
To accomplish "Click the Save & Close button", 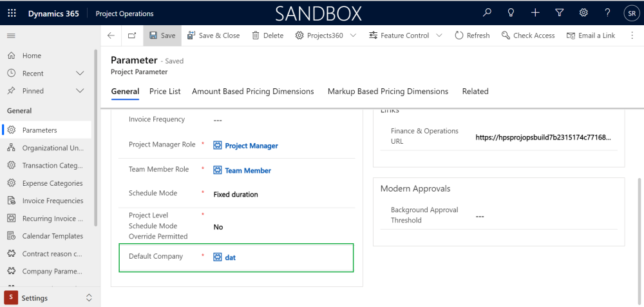I will pyautogui.click(x=213, y=35).
